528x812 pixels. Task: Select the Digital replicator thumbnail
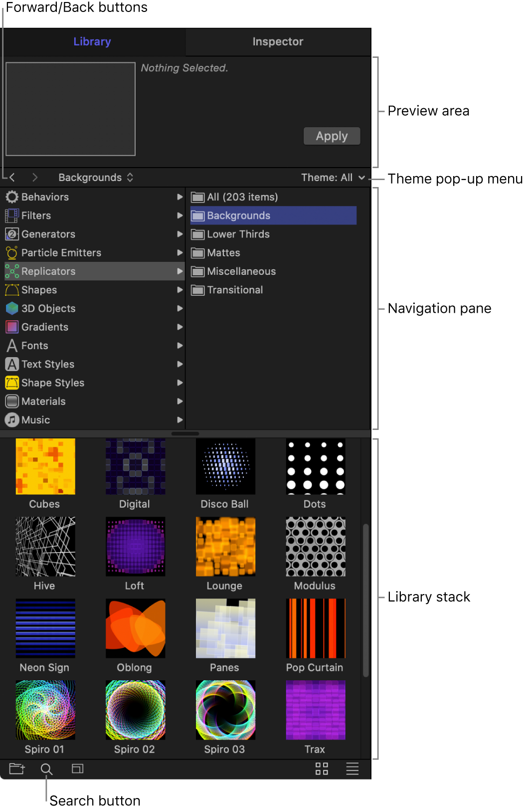click(x=135, y=466)
